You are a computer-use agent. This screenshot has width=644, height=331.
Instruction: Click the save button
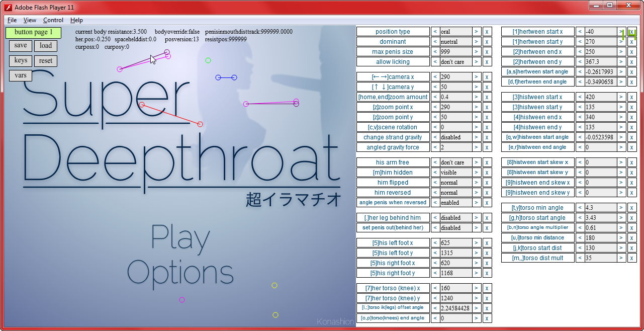pos(21,46)
